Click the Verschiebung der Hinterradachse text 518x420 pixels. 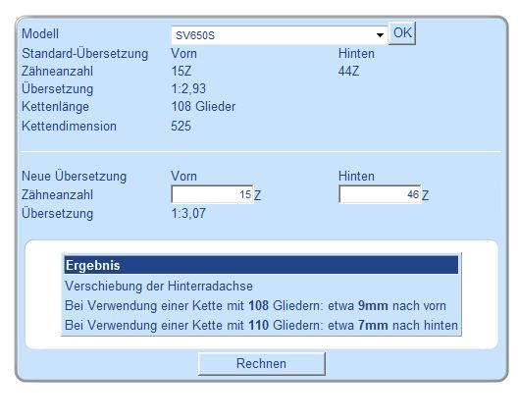point(159,286)
